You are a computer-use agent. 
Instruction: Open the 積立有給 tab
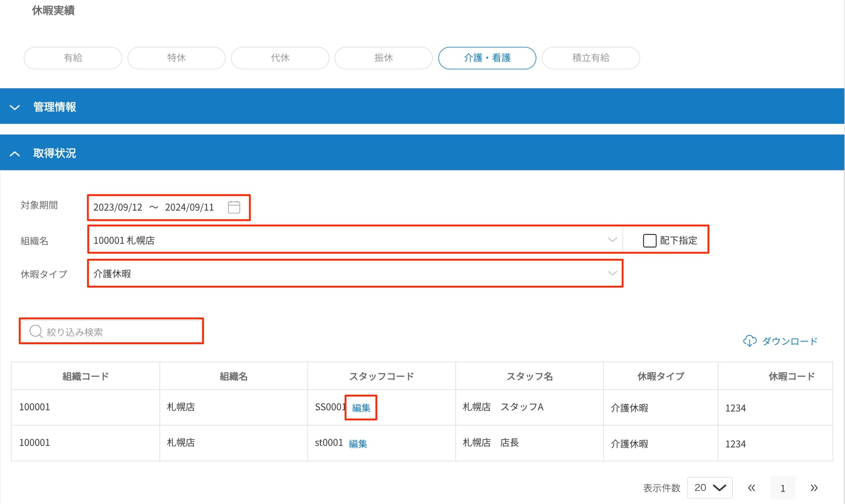click(591, 58)
